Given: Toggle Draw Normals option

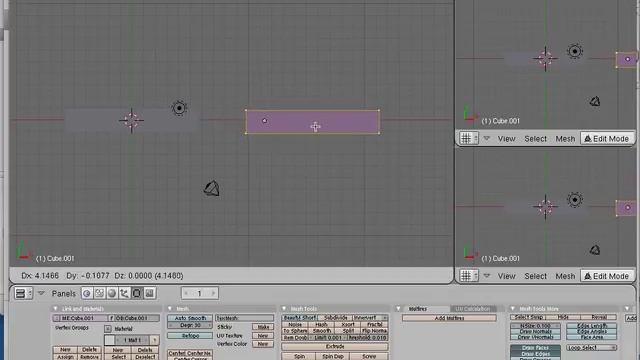Looking at the screenshot, I should [x=535, y=331].
